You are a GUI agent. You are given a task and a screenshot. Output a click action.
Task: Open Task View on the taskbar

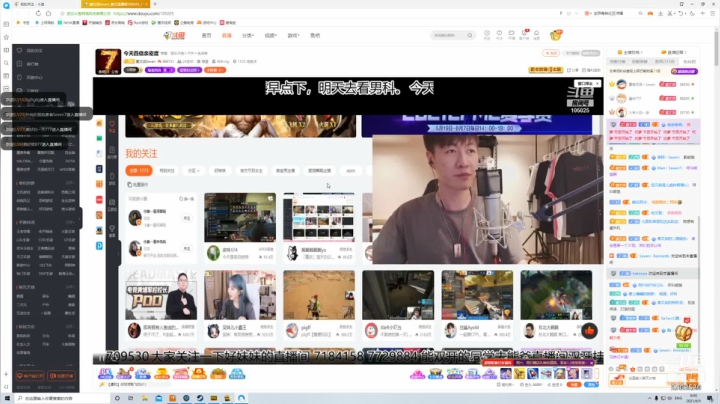tap(131, 398)
